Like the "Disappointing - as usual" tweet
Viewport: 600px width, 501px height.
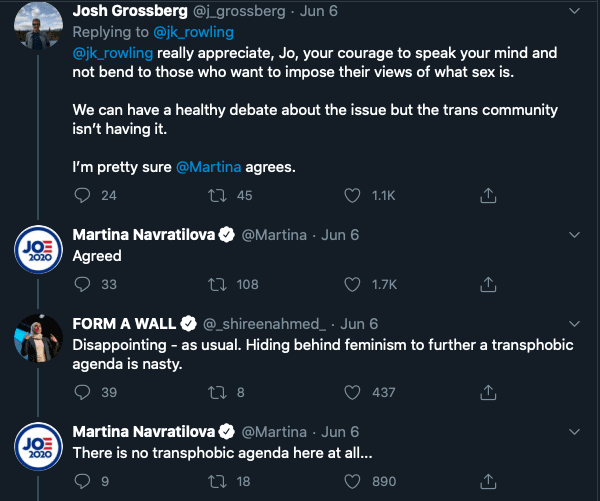(x=352, y=392)
